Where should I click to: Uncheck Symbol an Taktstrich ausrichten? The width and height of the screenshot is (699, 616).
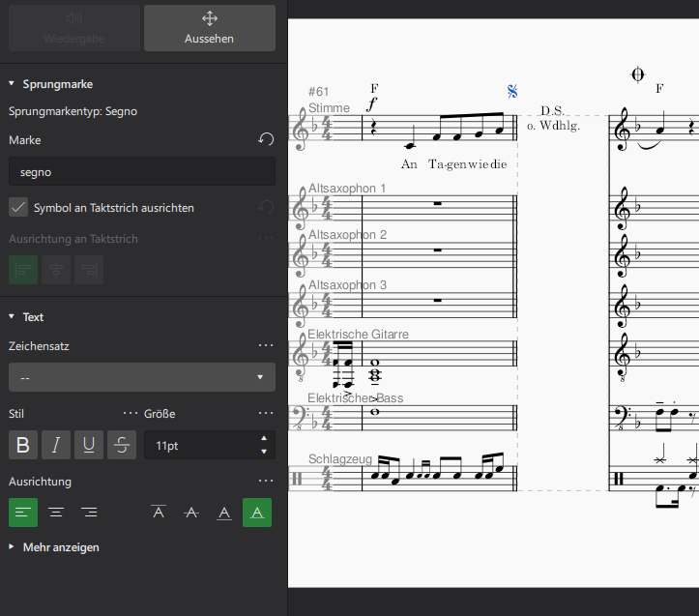tap(18, 208)
